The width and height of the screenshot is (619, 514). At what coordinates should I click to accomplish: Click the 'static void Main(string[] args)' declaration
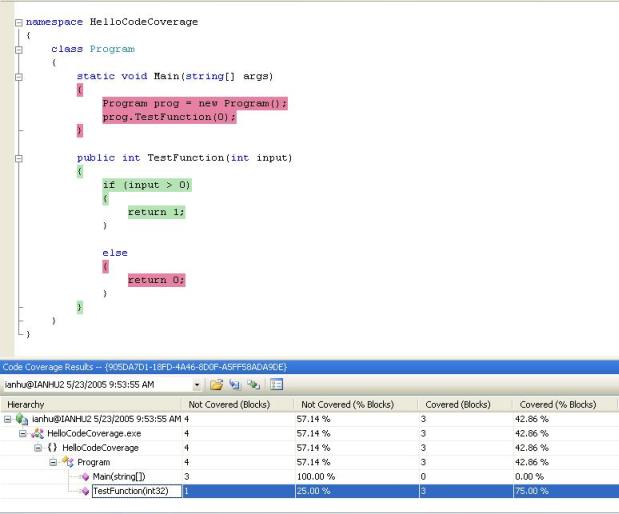click(x=175, y=76)
